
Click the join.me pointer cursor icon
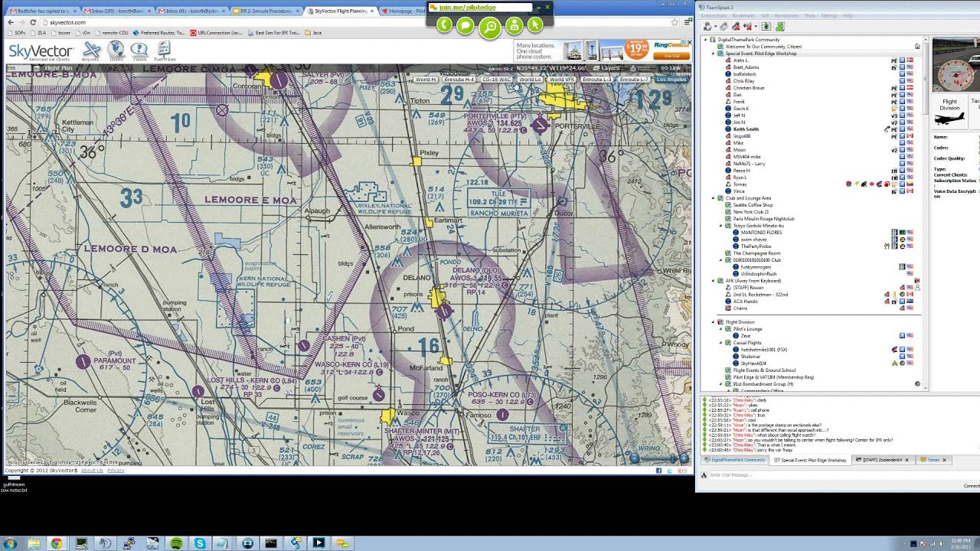(535, 25)
